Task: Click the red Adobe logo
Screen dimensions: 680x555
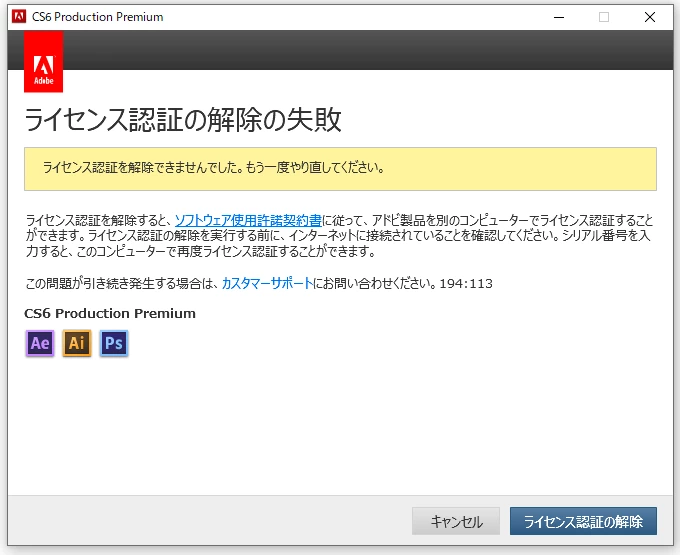Action: tap(43, 62)
